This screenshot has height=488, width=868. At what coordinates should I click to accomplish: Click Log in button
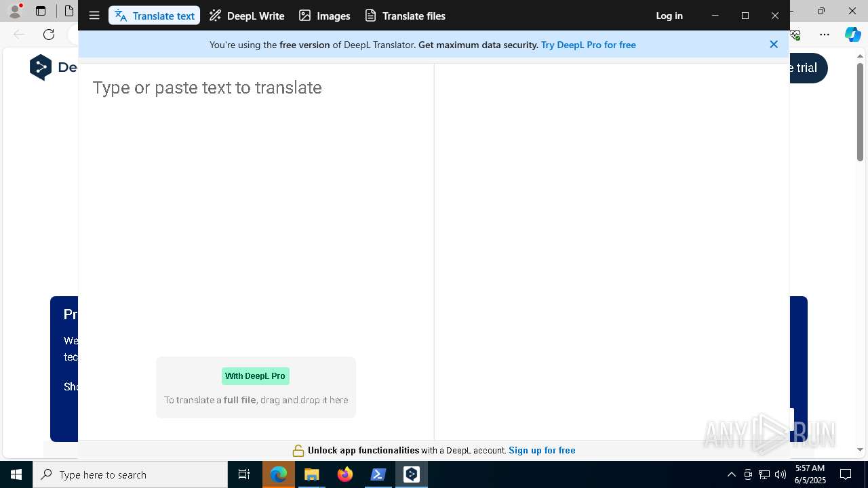point(669,16)
